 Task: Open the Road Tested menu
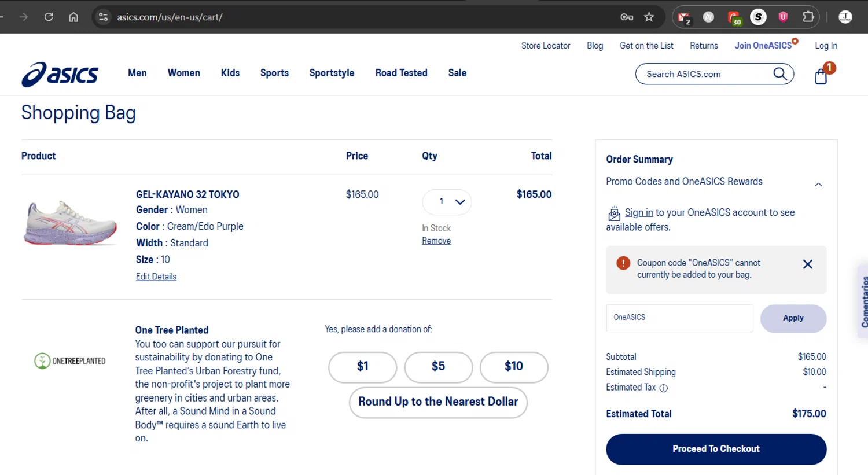click(x=401, y=73)
